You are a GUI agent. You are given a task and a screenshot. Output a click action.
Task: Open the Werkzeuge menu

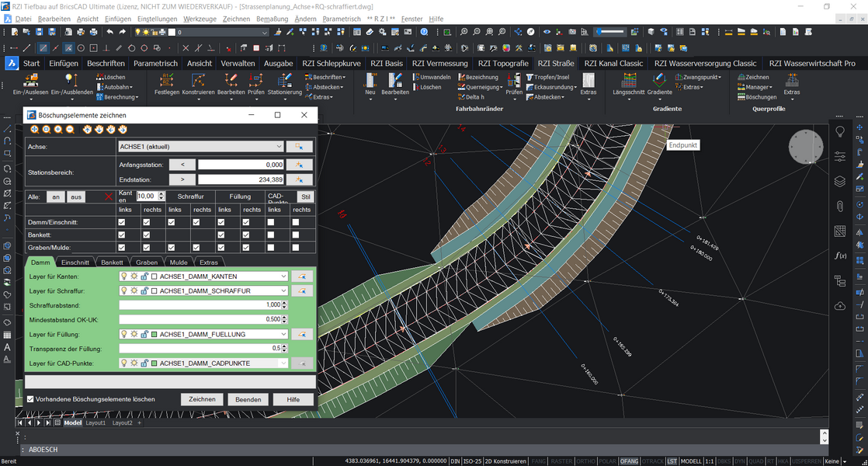tap(200, 19)
